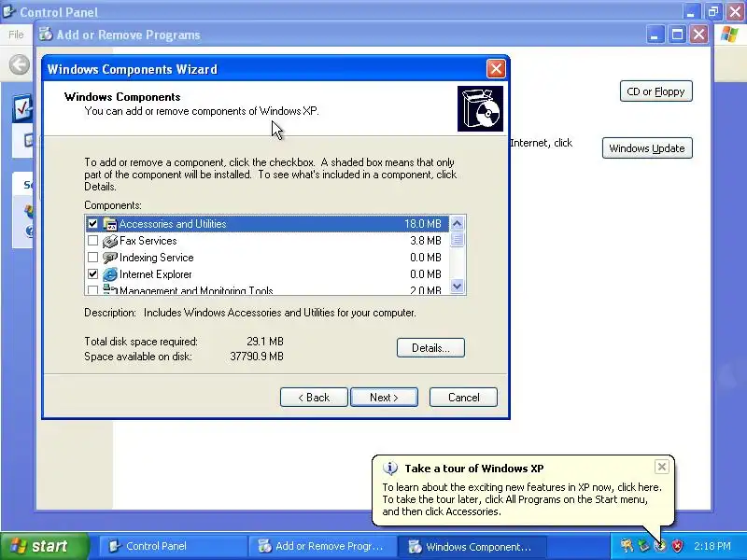Open the Start menu

coord(44,546)
